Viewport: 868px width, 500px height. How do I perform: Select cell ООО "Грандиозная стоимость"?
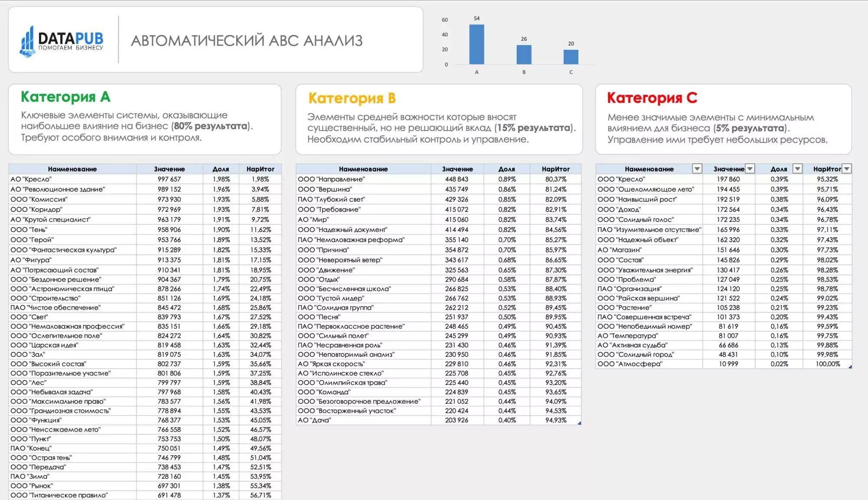[x=72, y=411]
